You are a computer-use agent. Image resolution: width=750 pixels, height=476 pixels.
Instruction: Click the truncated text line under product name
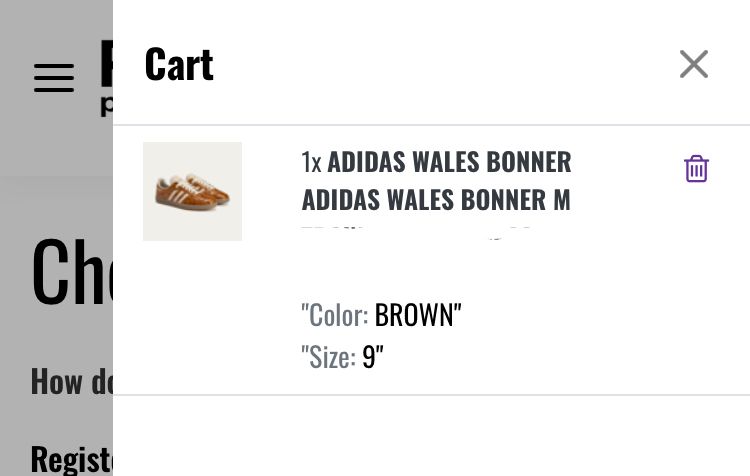pyautogui.click(x=416, y=232)
